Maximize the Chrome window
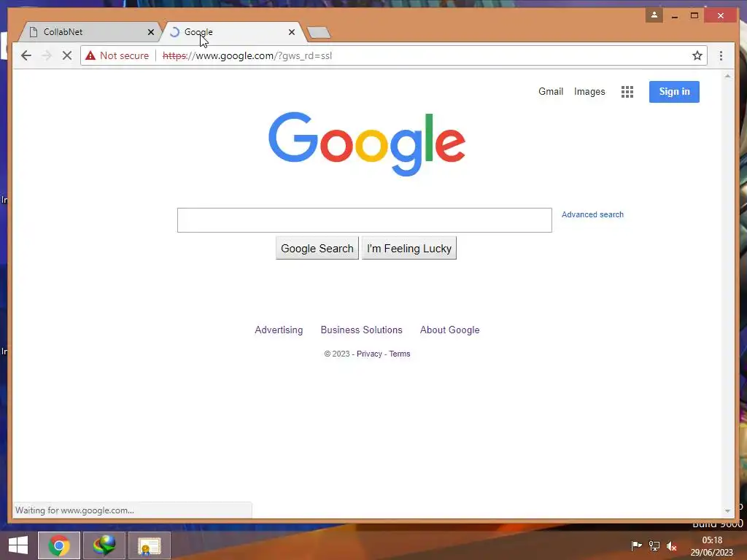The width and height of the screenshot is (747, 560). pos(694,16)
